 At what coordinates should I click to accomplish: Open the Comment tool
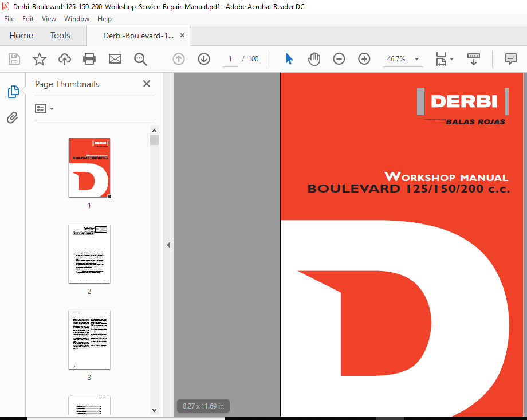[x=511, y=59]
